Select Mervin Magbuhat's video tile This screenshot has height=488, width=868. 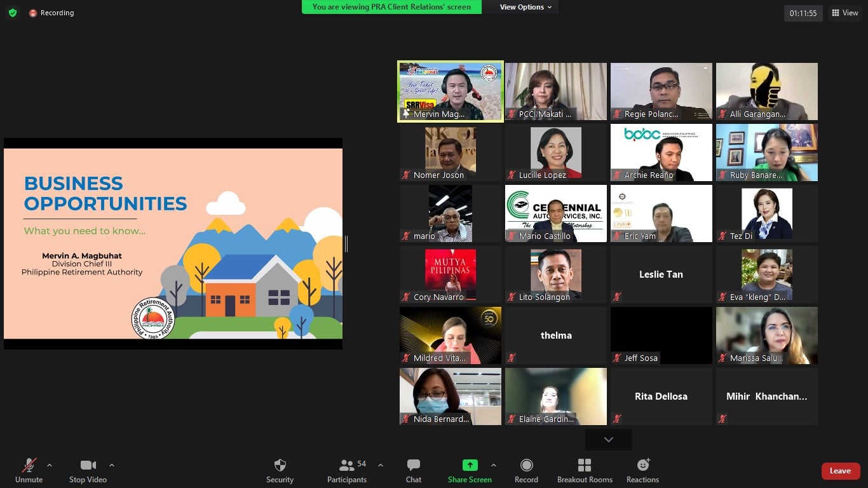[451, 91]
